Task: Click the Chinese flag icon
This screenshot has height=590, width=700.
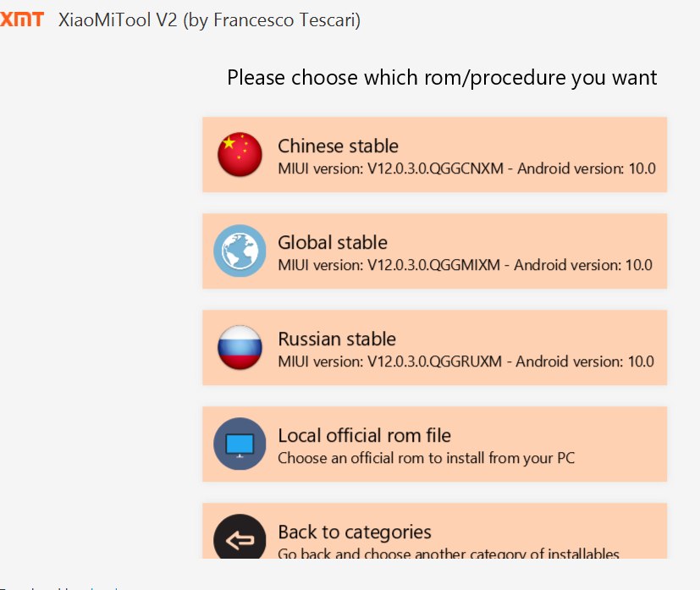Action: click(240, 154)
